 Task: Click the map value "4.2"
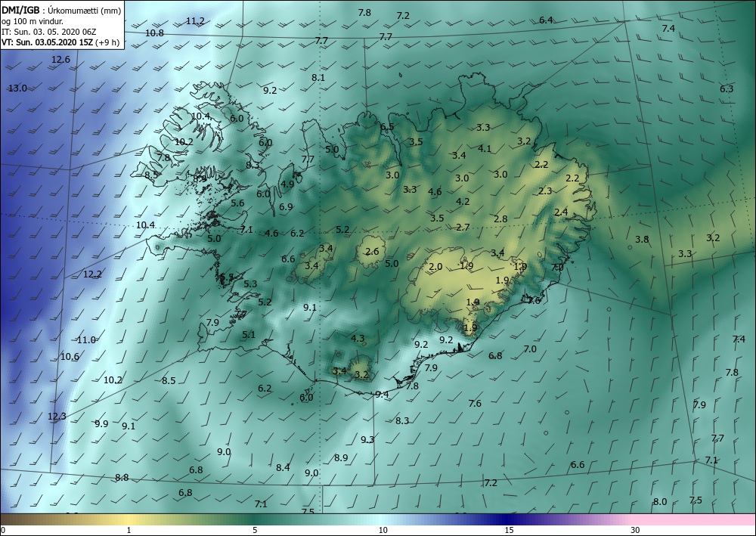click(x=463, y=202)
